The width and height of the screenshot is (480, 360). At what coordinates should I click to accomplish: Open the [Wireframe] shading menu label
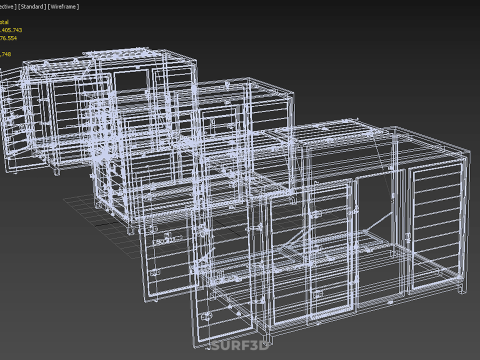(63, 7)
